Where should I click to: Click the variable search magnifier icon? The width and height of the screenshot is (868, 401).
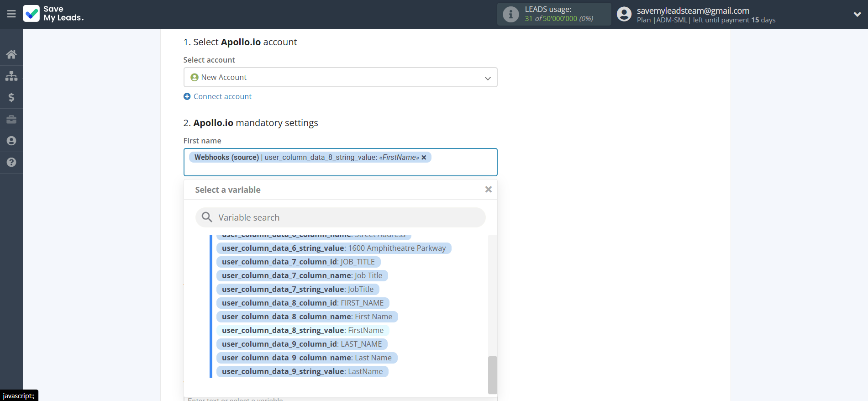point(207,217)
